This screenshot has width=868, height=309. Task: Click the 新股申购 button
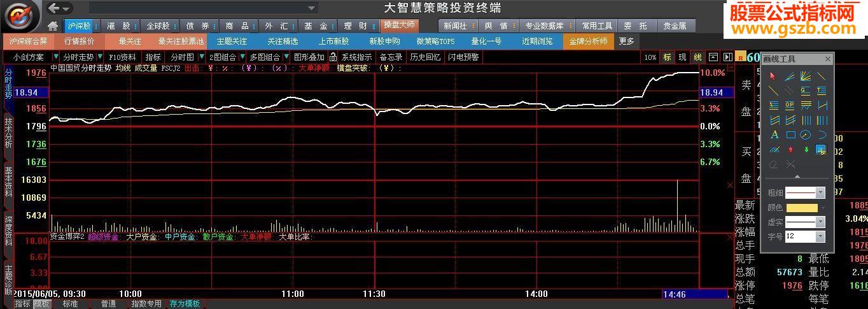[384, 41]
